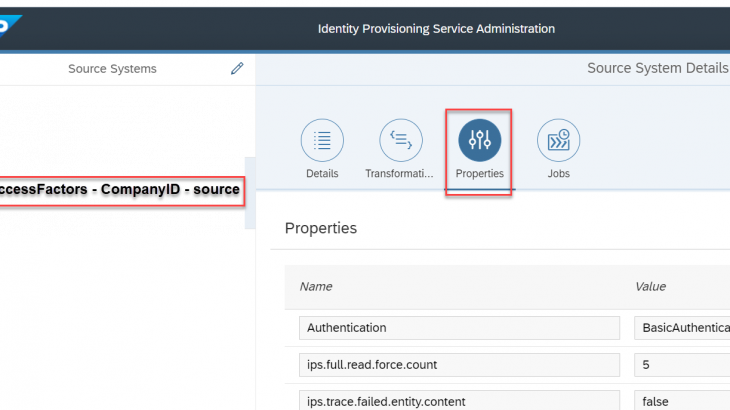Image resolution: width=730 pixels, height=410 pixels.
Task: Click the pencil edit icon beside Source Systems
Action: (x=237, y=69)
